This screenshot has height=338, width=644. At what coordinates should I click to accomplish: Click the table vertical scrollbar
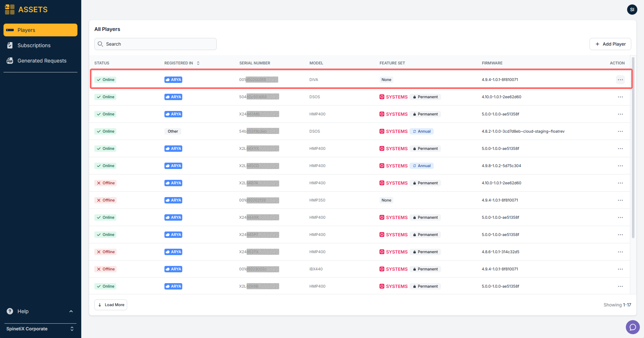pyautogui.click(x=633, y=148)
